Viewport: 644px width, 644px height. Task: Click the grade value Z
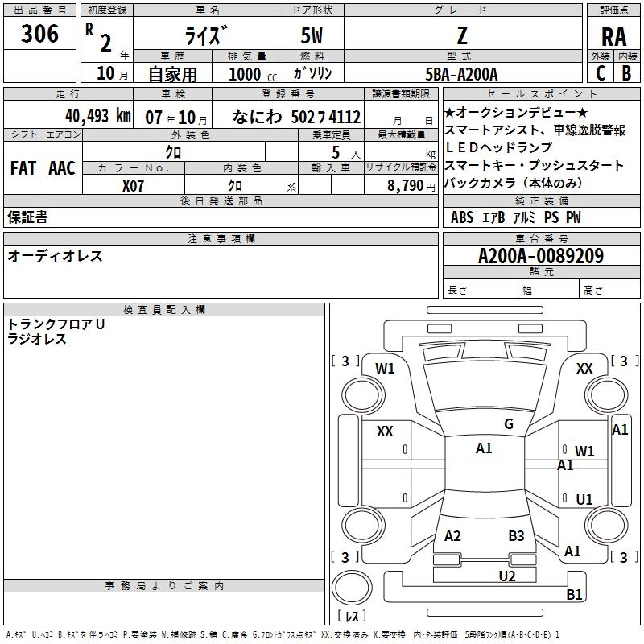coord(462,35)
